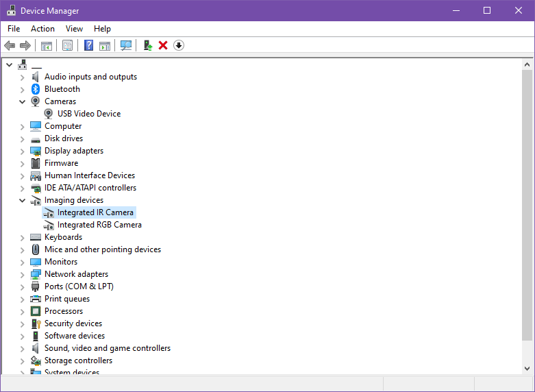This screenshot has height=392, width=535.
Task: Click the USB Video Device icon
Action: 49,114
